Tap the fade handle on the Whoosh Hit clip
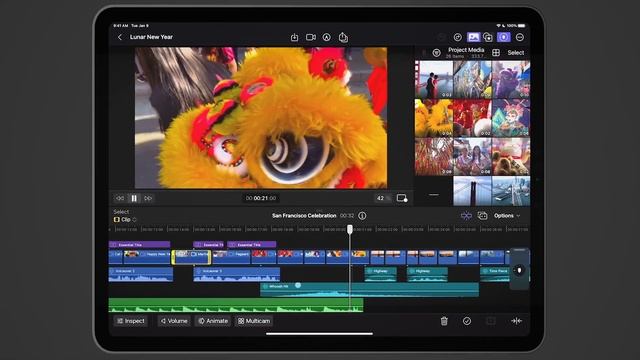The image size is (640, 360). 298,285
